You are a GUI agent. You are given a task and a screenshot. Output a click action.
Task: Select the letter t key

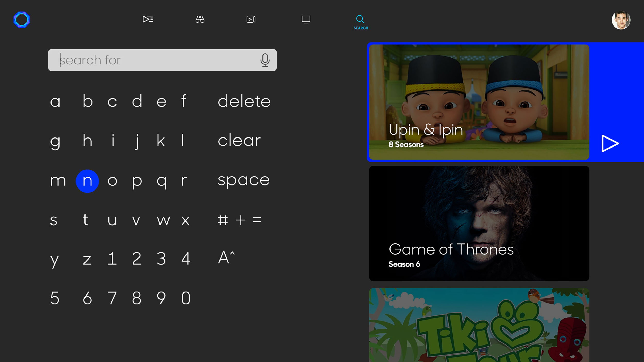[86, 220]
